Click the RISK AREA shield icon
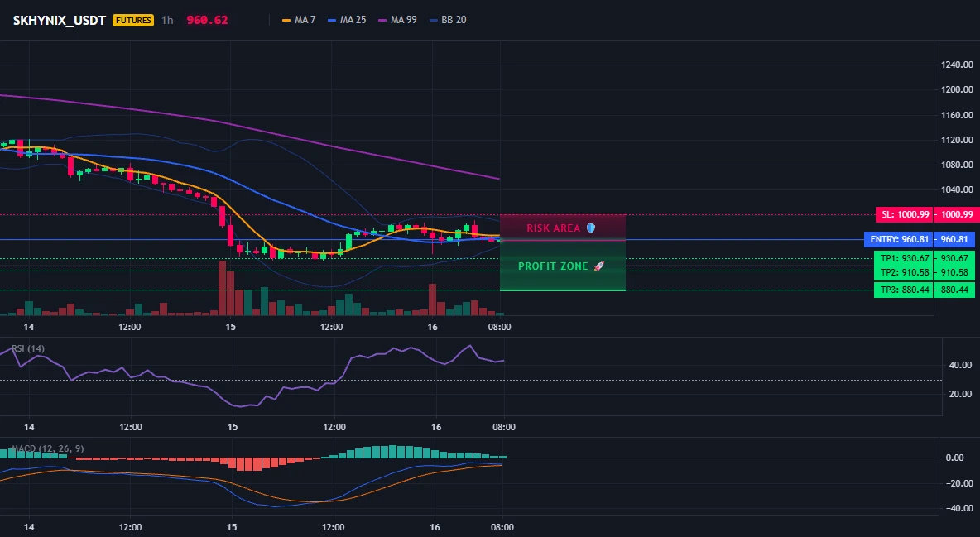The image size is (980, 537). [591, 228]
